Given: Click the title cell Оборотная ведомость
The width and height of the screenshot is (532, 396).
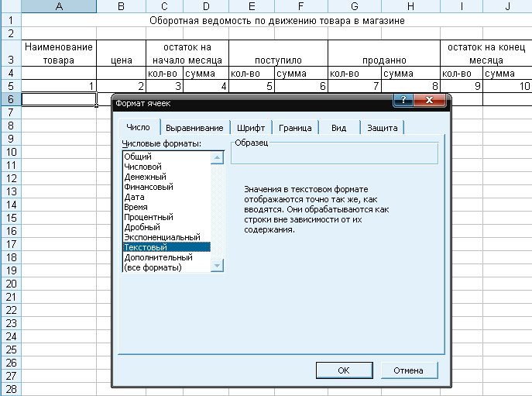Looking at the screenshot, I should point(277,21).
